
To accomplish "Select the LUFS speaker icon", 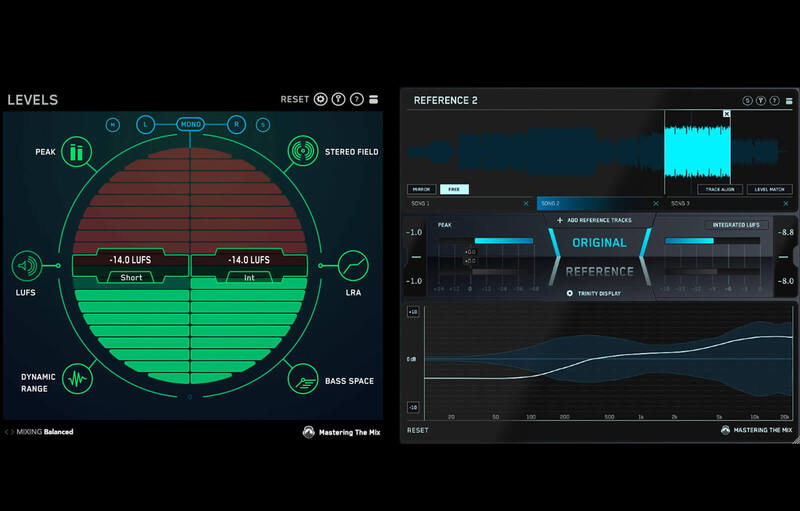I will pyautogui.click(x=27, y=266).
